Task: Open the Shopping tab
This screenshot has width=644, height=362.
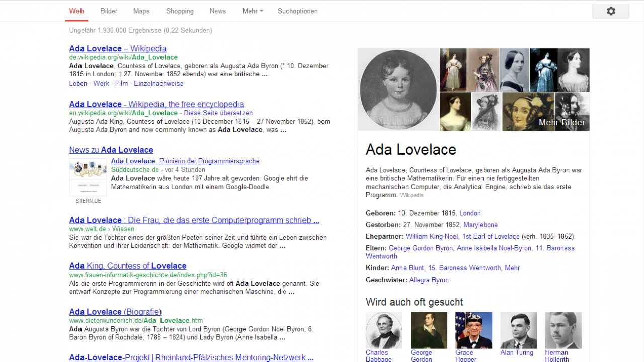Action: pos(180,11)
